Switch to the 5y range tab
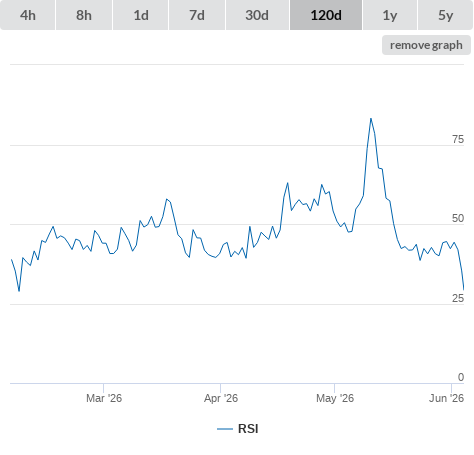The height and width of the screenshot is (455, 474). pos(445,15)
